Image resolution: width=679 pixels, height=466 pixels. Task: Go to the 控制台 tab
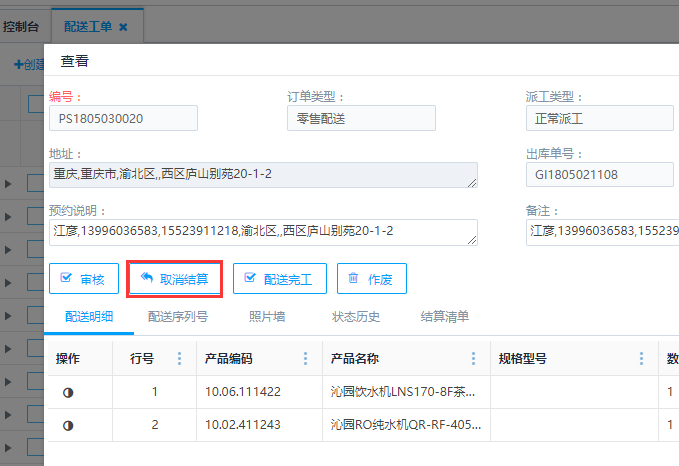point(21,27)
